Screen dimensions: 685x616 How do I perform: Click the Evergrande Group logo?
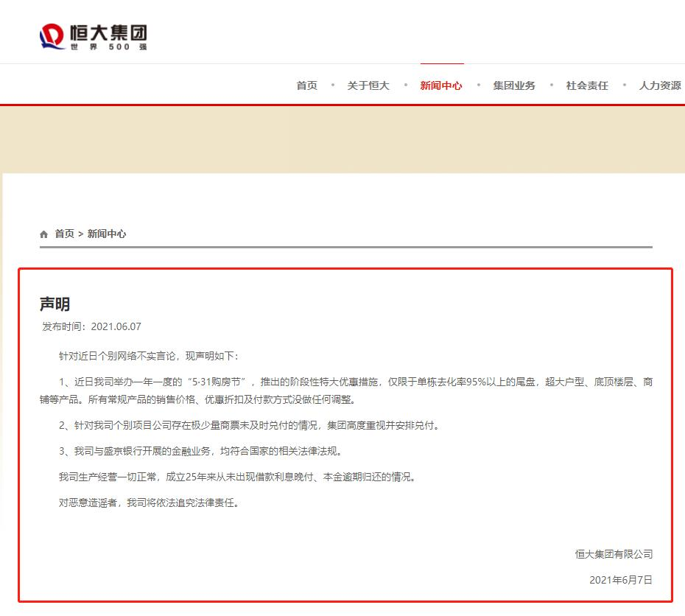click(x=93, y=37)
